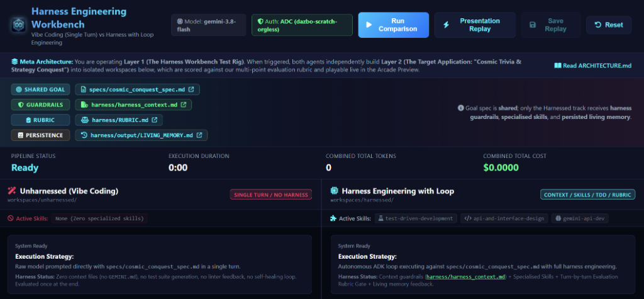Click the balance scale icon on RUBRIC.md

(84, 120)
